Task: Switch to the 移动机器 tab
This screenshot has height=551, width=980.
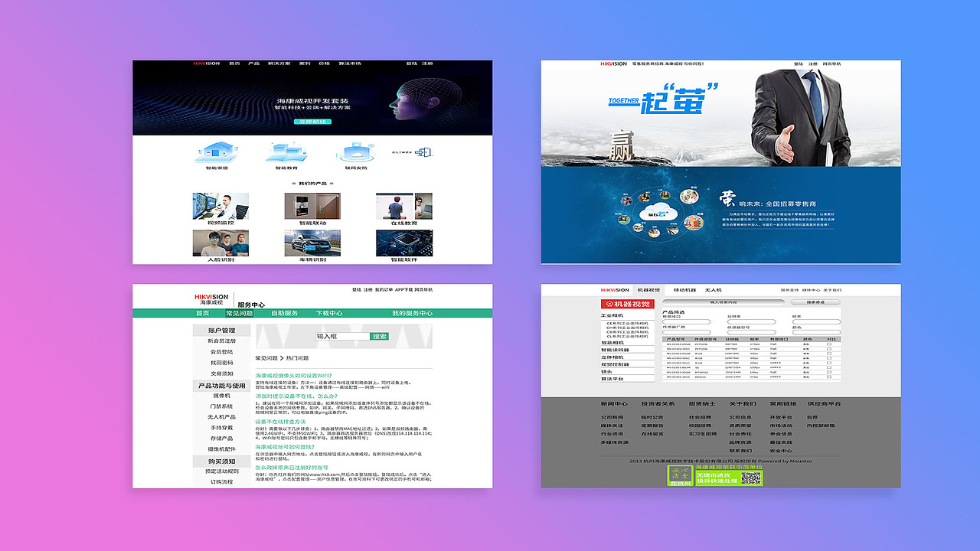Action: [x=684, y=290]
